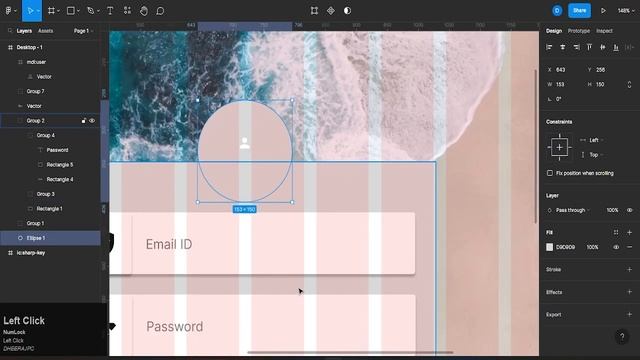Add a new fill with plus
640x360 pixels.
[x=629, y=232]
